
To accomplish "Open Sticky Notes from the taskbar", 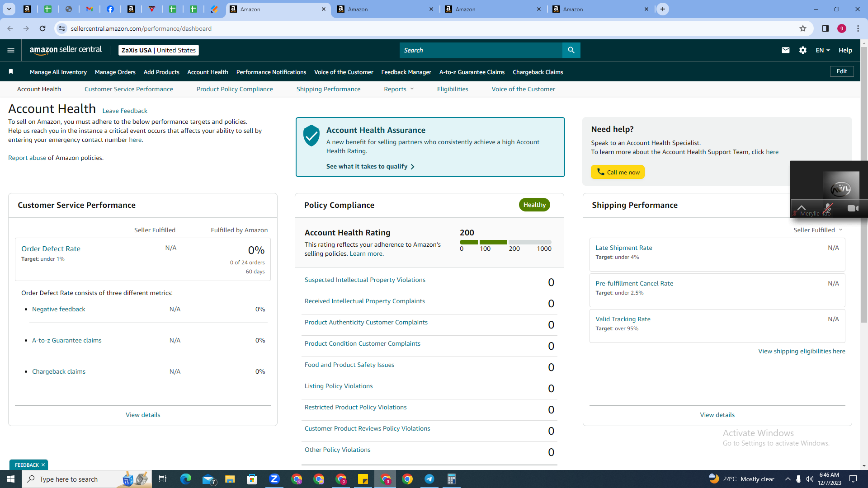I will (363, 479).
